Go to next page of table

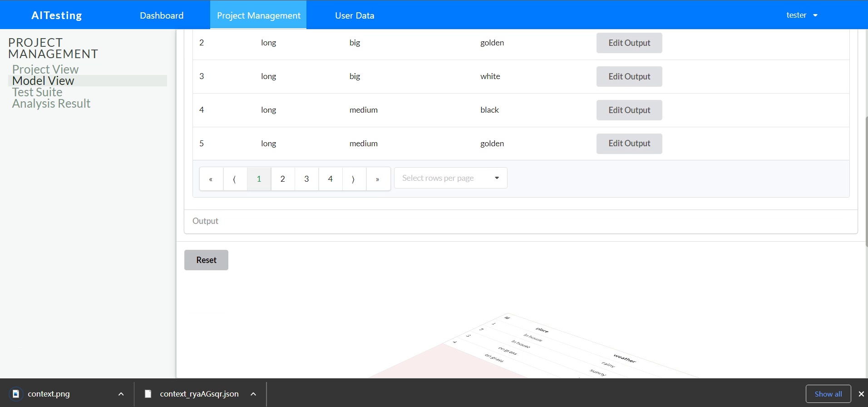354,179
